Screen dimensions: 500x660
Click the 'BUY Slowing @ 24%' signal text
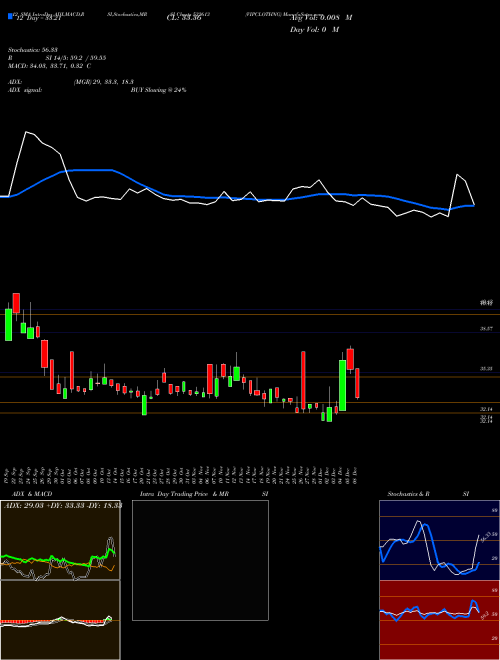[158, 90]
